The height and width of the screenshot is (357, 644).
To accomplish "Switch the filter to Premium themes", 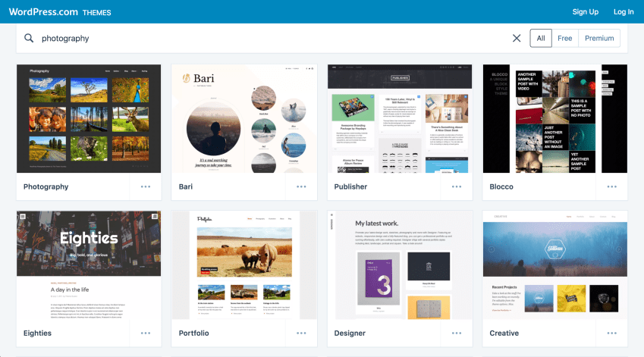I will [x=599, y=38].
